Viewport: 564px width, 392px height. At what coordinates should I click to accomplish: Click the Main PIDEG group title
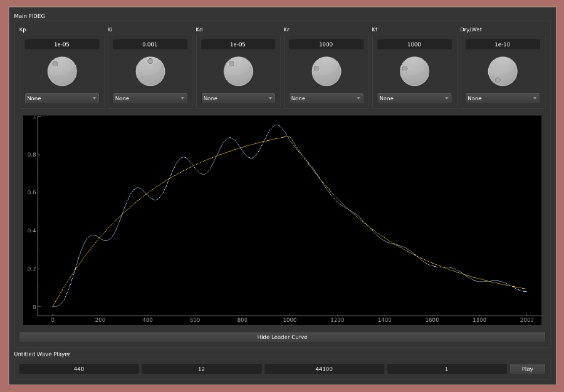coord(29,16)
